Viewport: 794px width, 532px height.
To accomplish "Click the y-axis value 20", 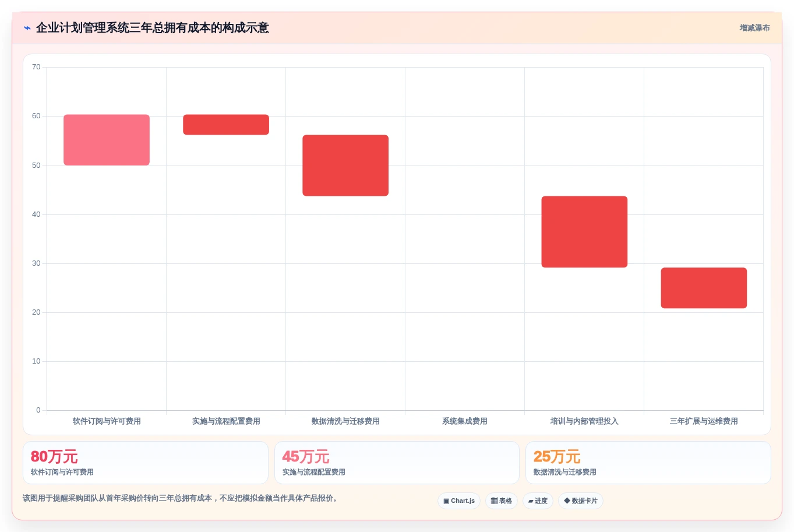I will [x=36, y=312].
